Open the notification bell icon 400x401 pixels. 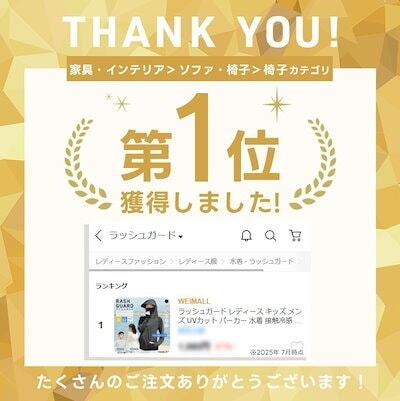pyautogui.click(x=246, y=236)
